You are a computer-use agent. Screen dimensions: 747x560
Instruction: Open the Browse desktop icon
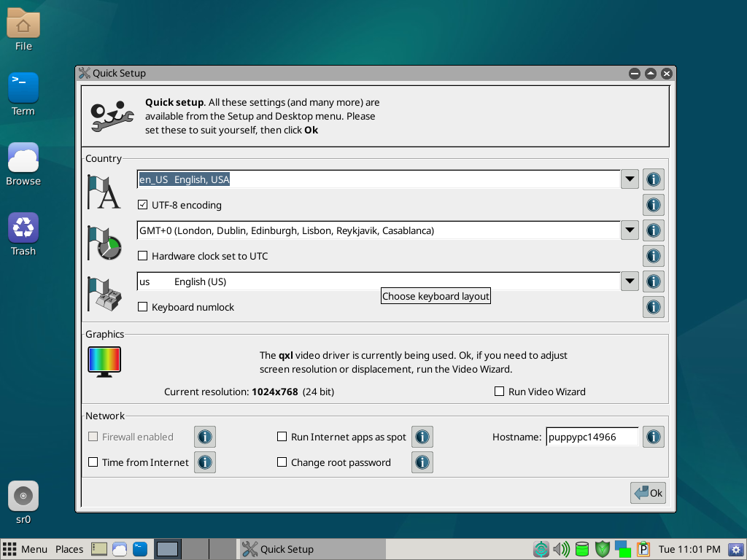[23, 164]
